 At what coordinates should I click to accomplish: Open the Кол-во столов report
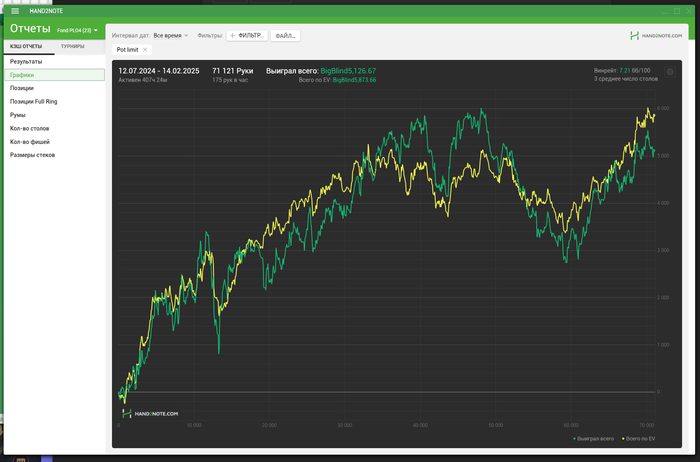[x=30, y=128]
